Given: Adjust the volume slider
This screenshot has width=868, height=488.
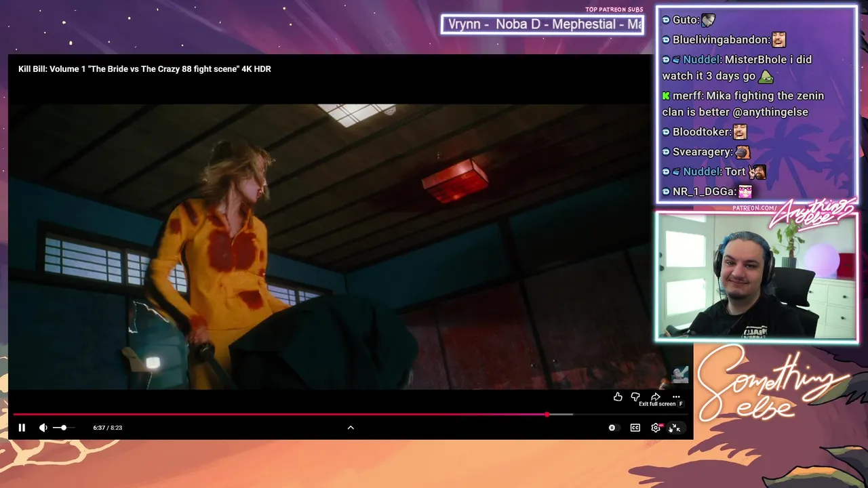Looking at the screenshot, I should [64, 428].
